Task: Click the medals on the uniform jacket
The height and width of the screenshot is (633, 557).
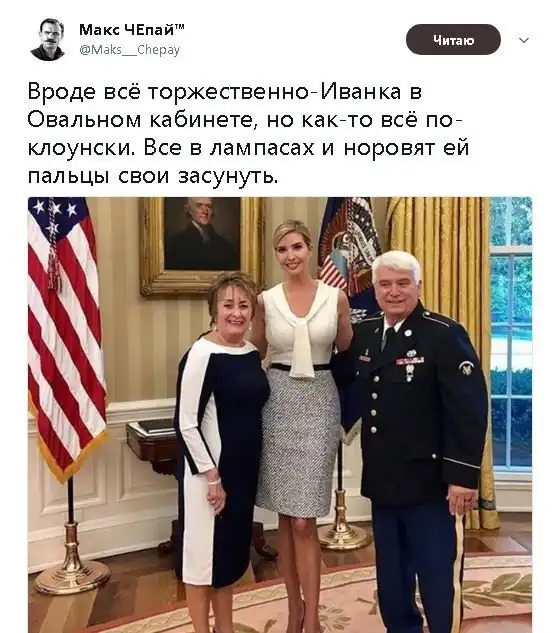Action: (x=410, y=363)
